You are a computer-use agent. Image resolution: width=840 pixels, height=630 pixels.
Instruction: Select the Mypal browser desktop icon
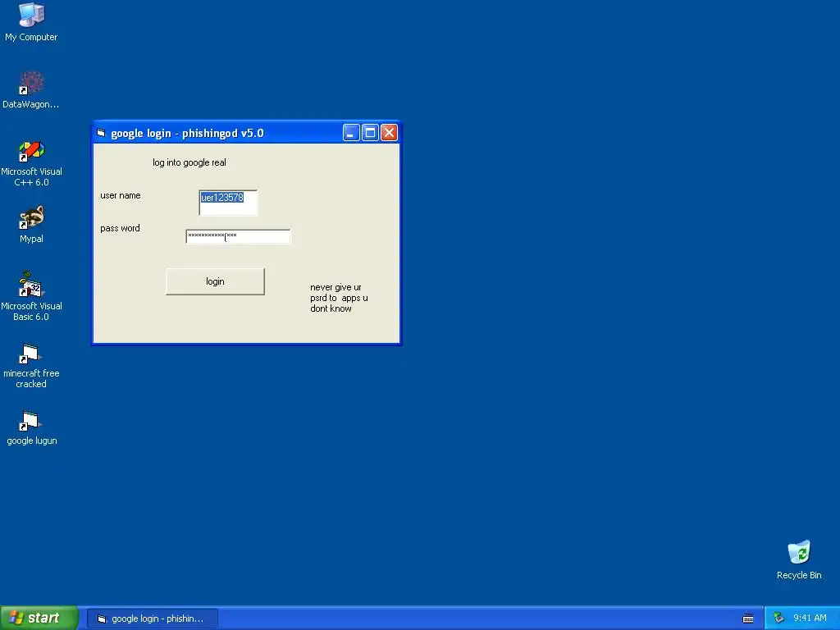tap(31, 224)
